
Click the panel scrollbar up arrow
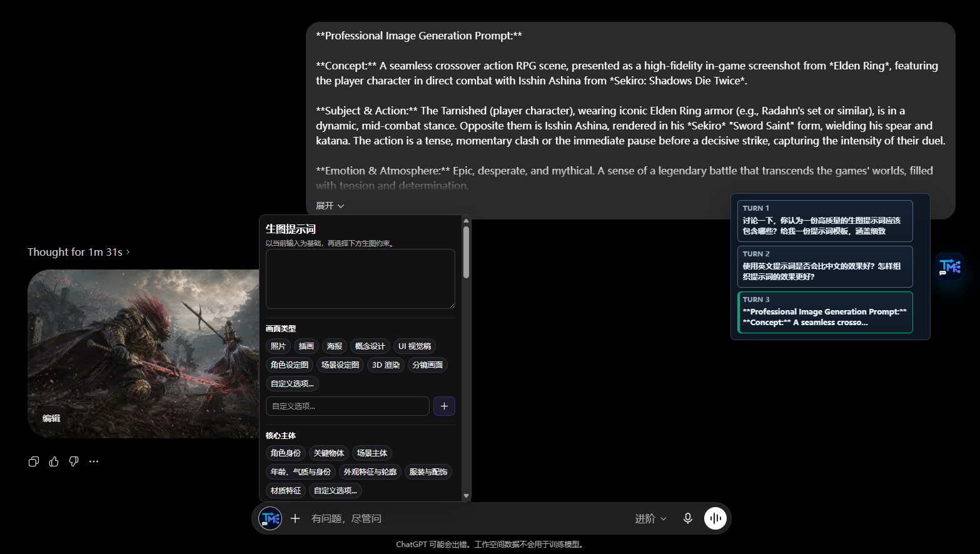tap(466, 221)
